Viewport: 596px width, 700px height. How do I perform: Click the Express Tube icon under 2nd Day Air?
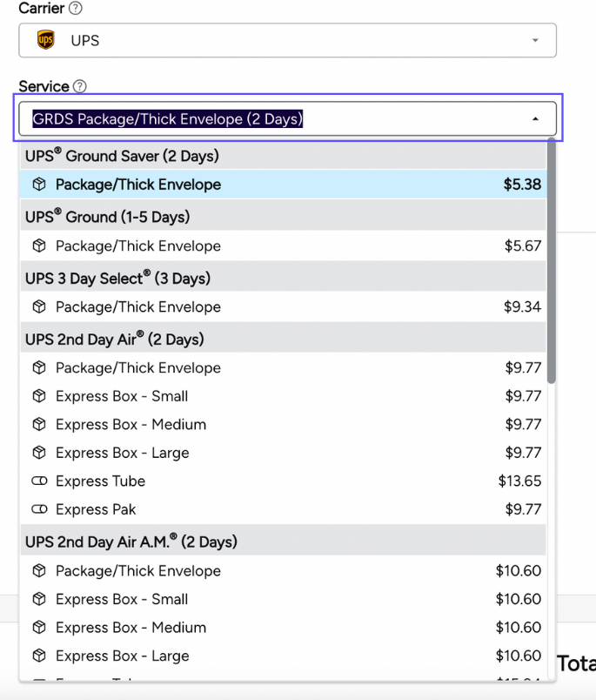(39, 481)
